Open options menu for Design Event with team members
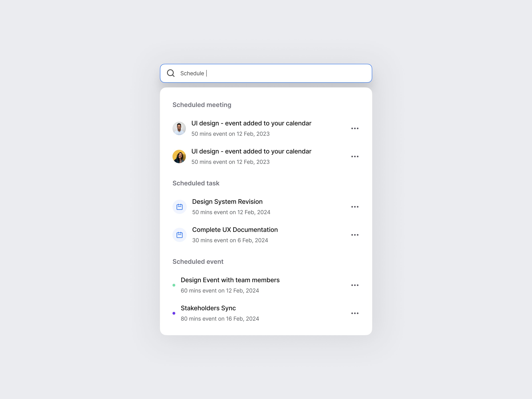532x399 pixels. (x=355, y=285)
